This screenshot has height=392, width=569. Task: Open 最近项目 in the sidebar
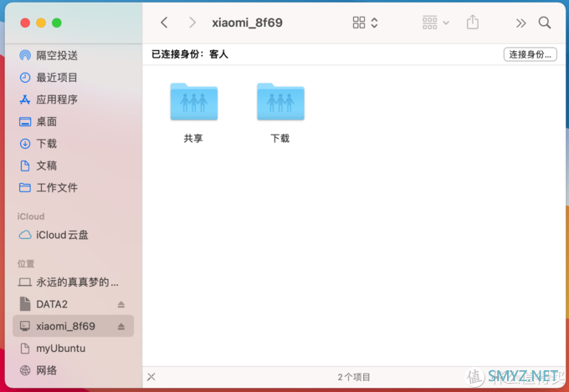tap(74, 78)
